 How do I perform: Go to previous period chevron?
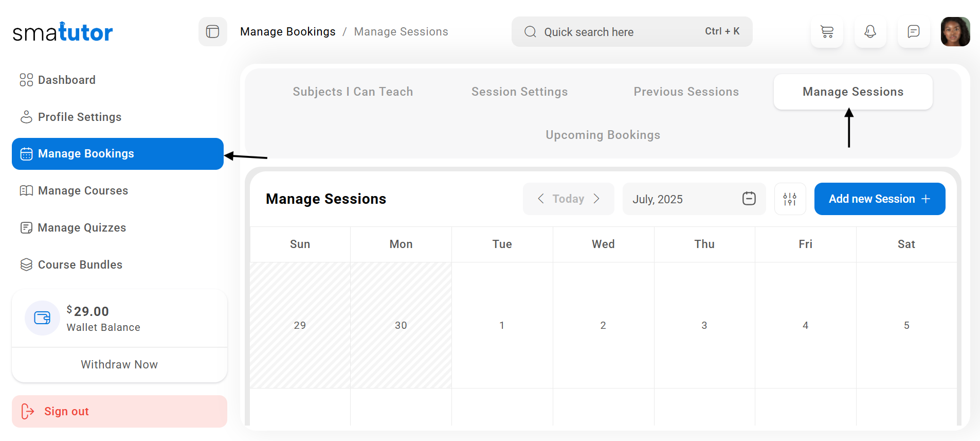point(541,199)
